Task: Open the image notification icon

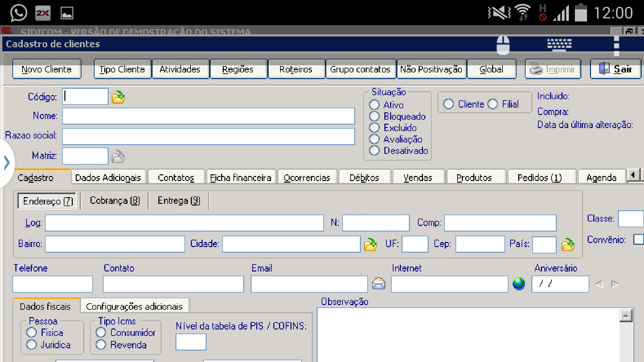Action: [x=67, y=13]
